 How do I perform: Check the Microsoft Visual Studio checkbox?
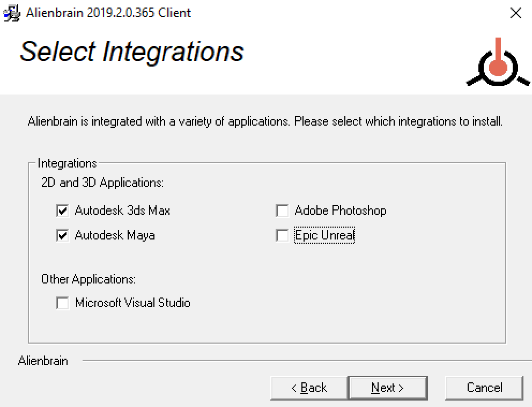click(x=63, y=303)
